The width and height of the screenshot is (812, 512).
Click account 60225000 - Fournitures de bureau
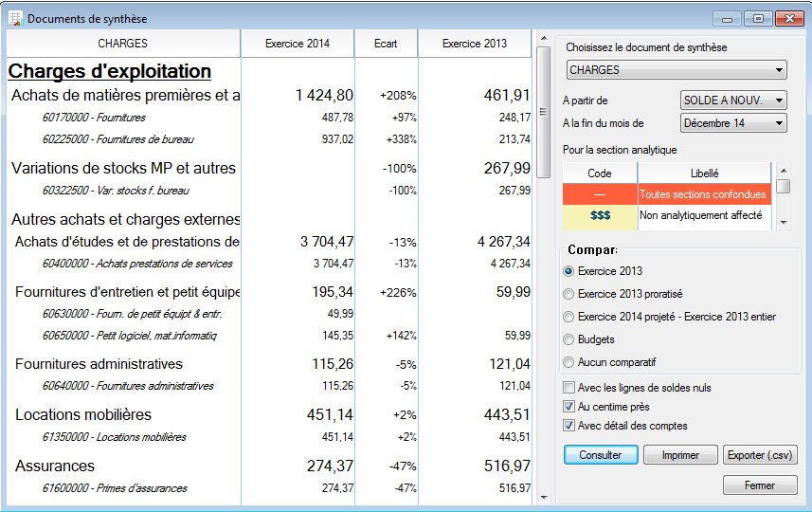[x=118, y=139]
